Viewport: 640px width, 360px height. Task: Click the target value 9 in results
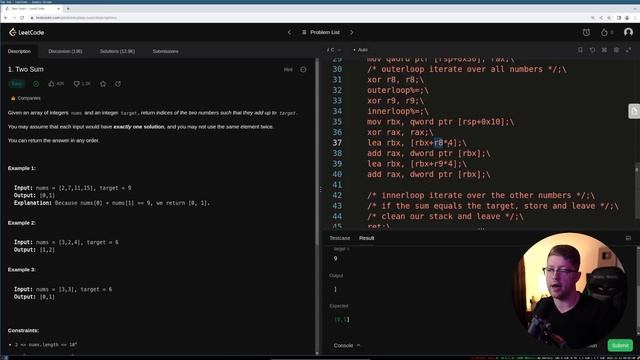click(335, 258)
